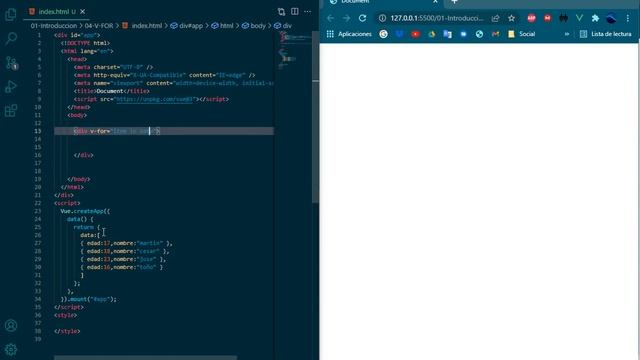
Task: Reload the browser page
Action: [x=362, y=18]
